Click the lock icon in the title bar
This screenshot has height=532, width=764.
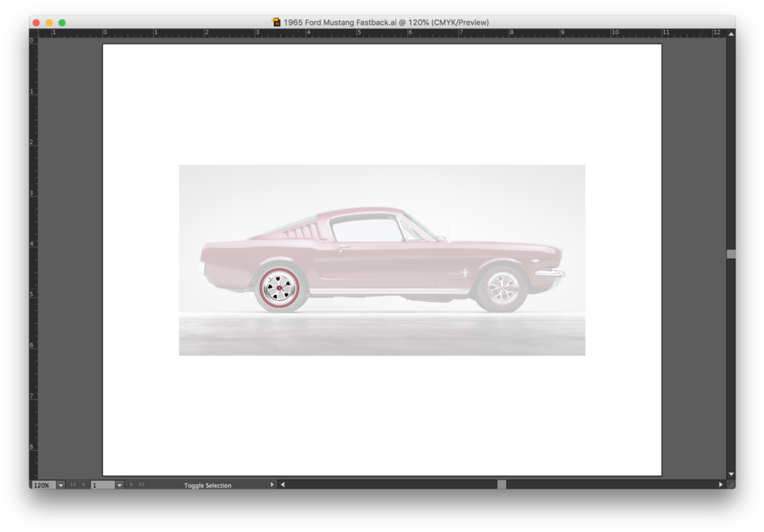tap(275, 22)
